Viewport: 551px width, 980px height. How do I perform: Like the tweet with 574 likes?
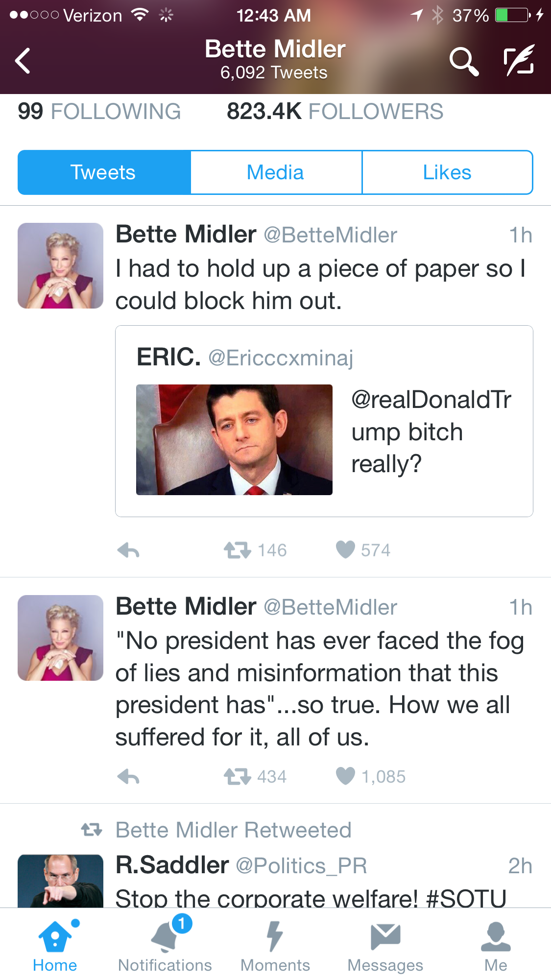(345, 550)
